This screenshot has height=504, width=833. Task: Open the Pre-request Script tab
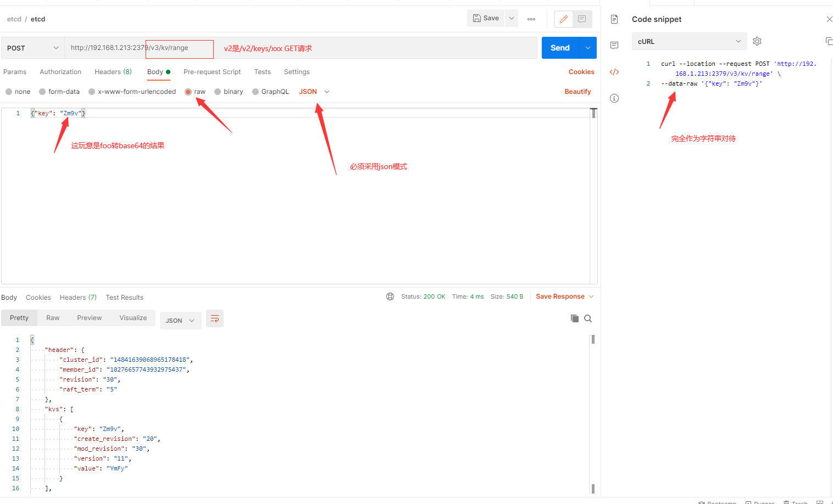pos(212,71)
